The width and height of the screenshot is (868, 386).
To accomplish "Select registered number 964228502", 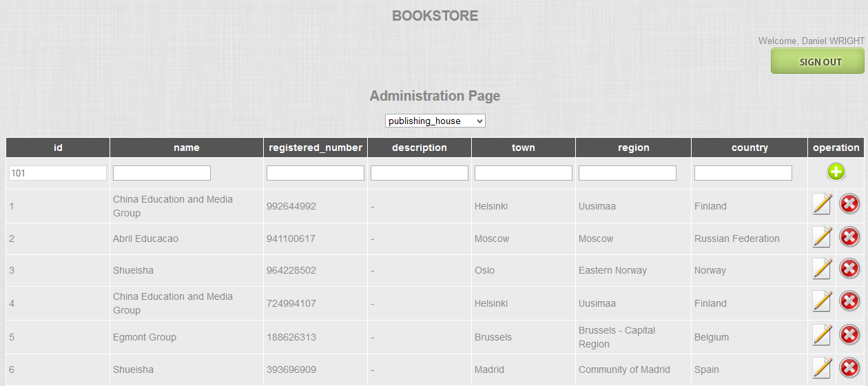I will [x=291, y=270].
